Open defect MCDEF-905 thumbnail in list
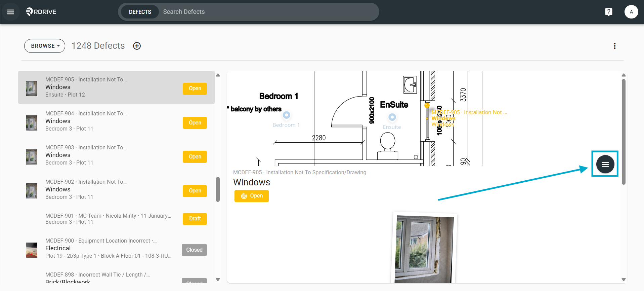Viewport: 644px width, 291px height. tap(32, 88)
